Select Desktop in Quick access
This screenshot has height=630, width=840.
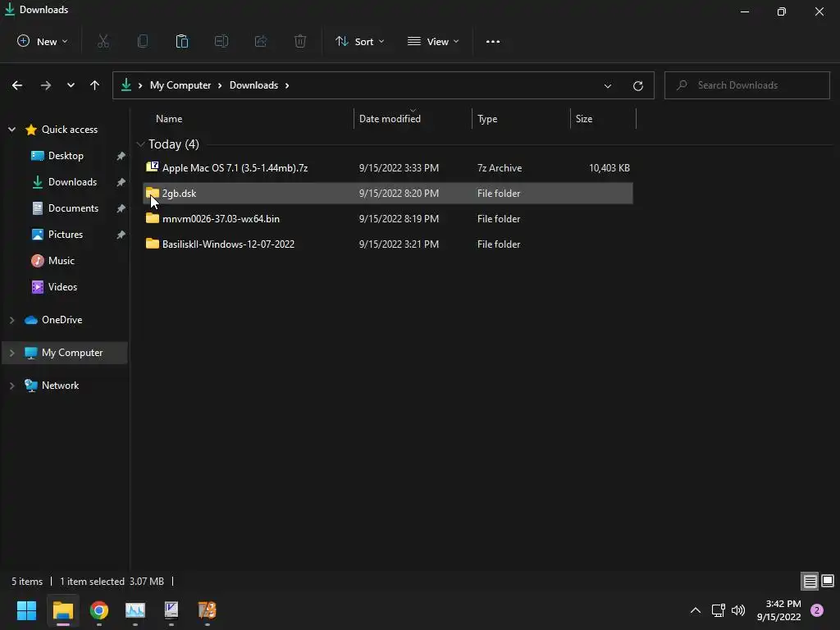pos(66,155)
